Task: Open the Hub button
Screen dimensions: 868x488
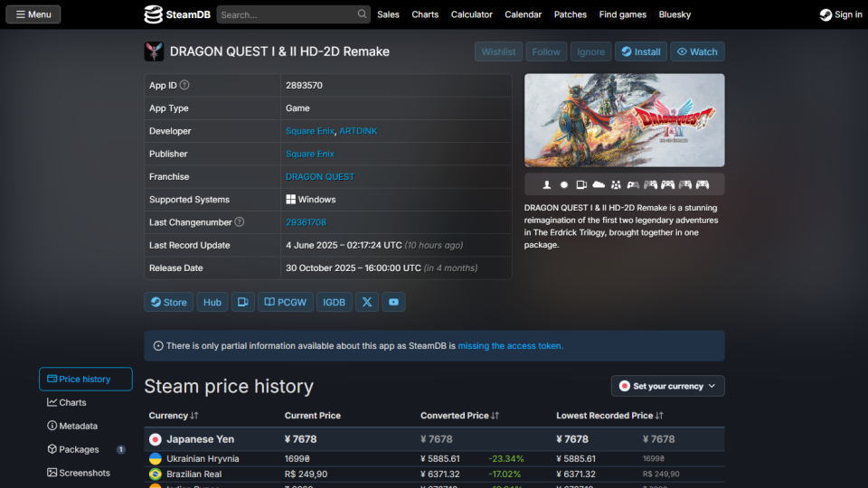Action: (x=212, y=302)
